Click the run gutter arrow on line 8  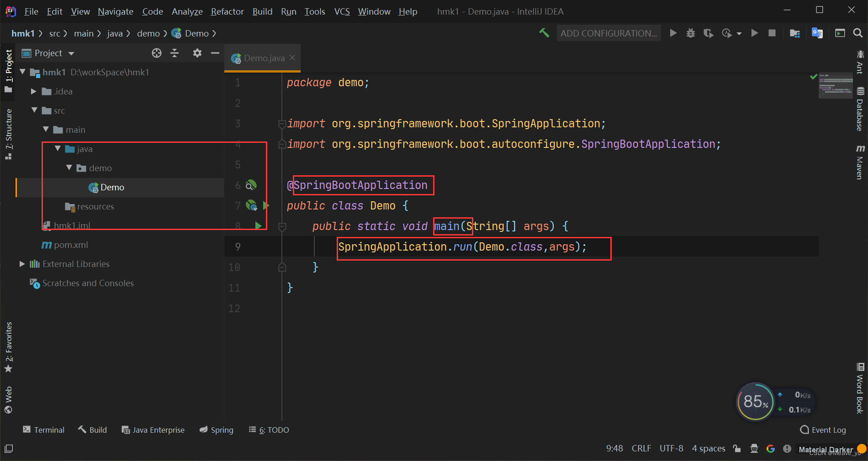click(x=258, y=225)
